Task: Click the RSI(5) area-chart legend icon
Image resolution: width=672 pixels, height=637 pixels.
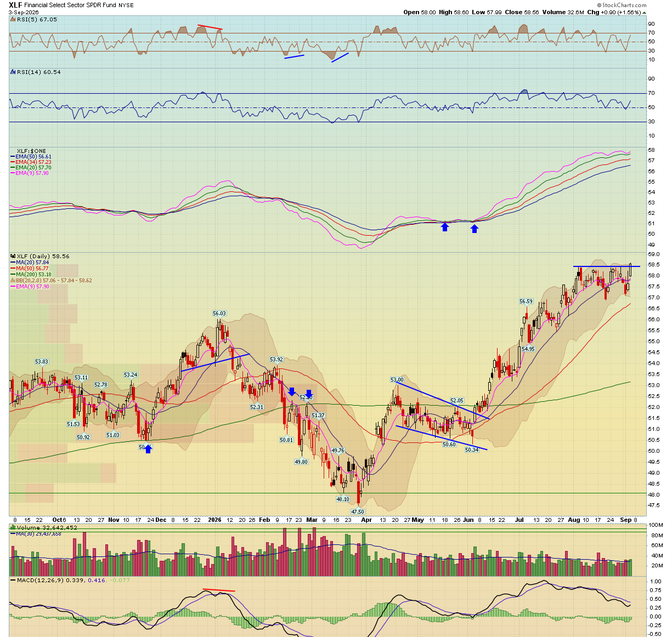Action: point(13,19)
